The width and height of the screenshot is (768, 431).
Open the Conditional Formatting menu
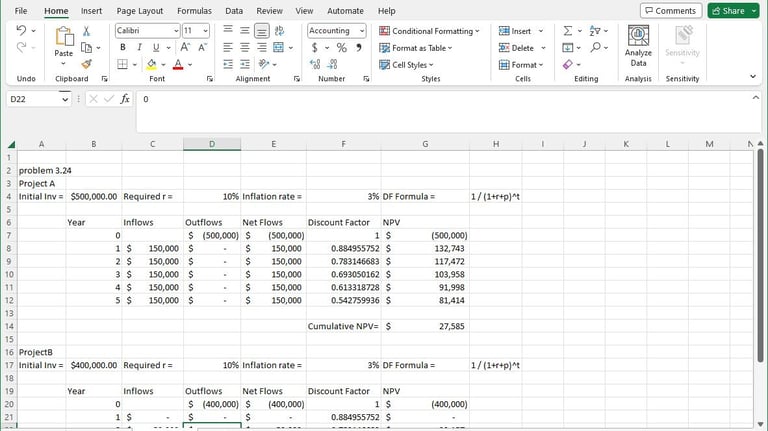[x=430, y=31]
